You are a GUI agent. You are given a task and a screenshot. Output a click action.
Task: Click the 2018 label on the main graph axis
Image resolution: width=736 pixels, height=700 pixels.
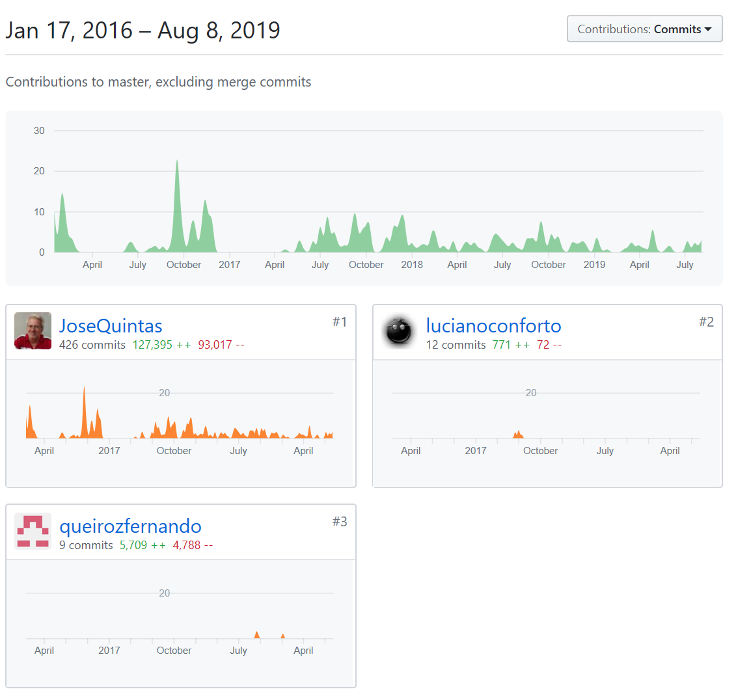tap(412, 265)
